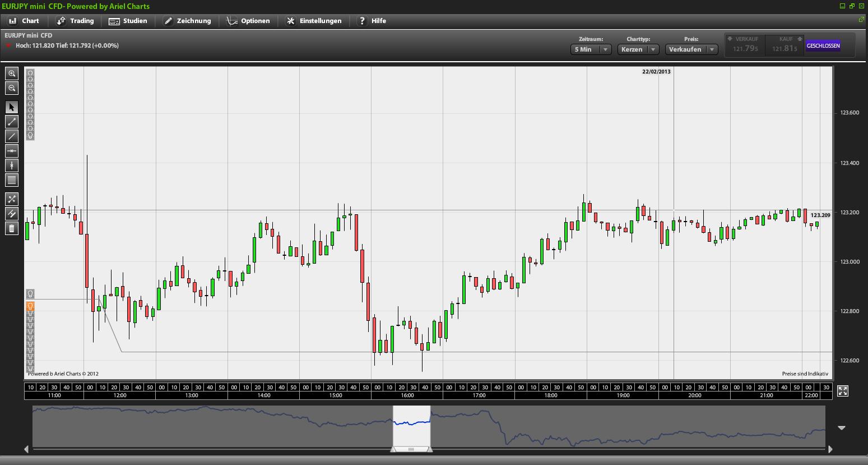Select the horizontal line drawing tool
868x465 pixels.
click(12, 151)
